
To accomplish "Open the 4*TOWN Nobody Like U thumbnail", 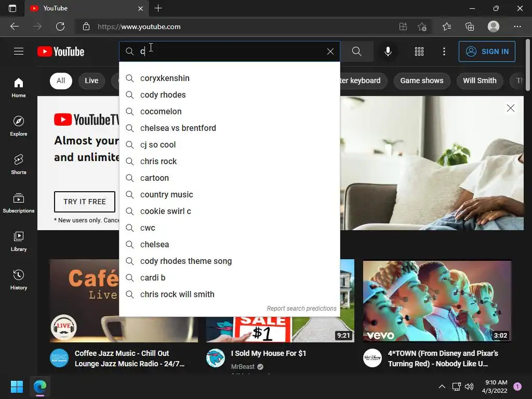I will pyautogui.click(x=437, y=301).
